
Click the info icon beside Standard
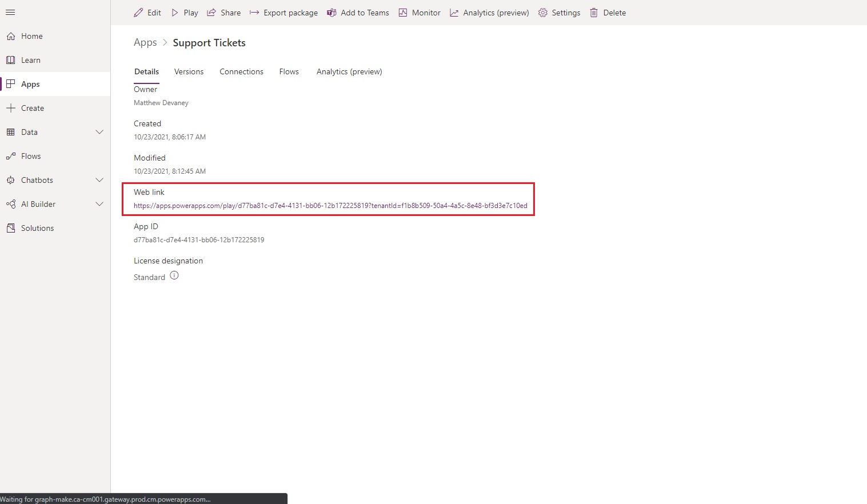click(x=174, y=275)
